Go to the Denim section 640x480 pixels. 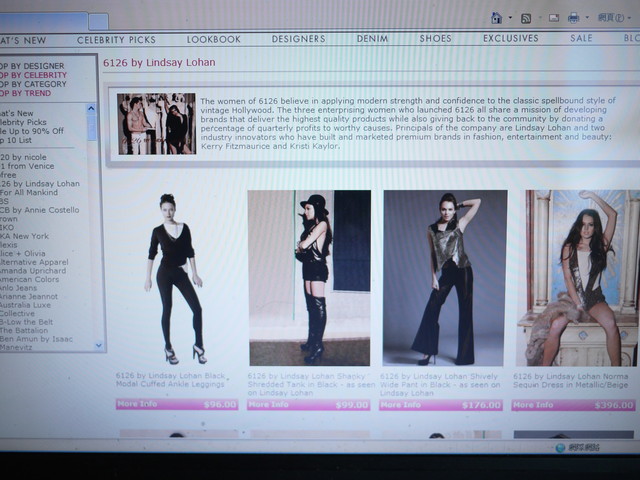pos(372,39)
